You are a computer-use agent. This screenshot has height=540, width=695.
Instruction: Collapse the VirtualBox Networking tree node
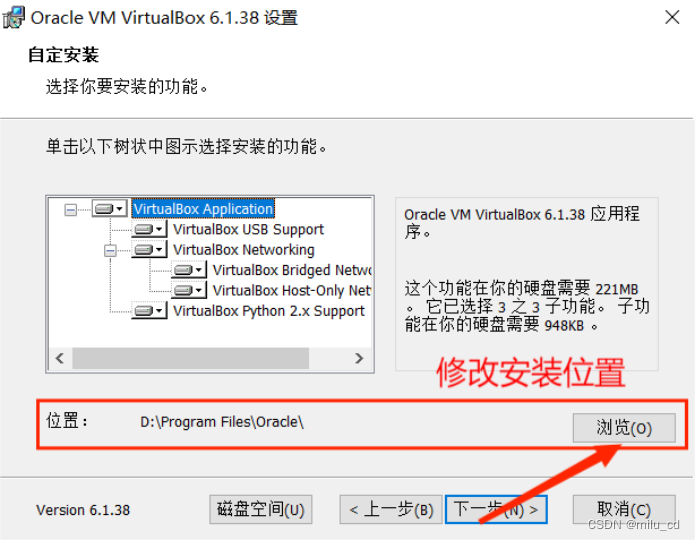click(x=110, y=250)
